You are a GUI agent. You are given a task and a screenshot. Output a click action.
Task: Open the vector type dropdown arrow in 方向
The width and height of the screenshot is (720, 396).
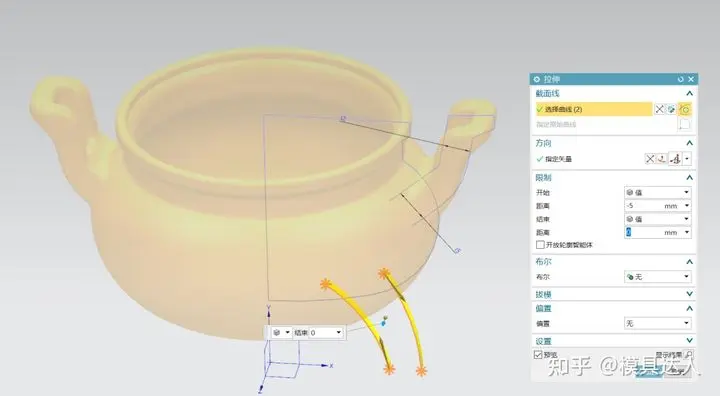687,159
